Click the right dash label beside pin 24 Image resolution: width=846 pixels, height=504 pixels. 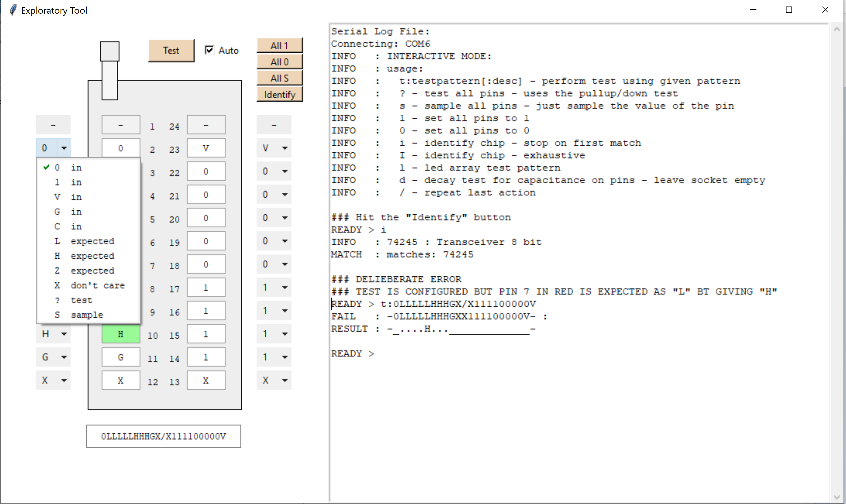pos(274,125)
